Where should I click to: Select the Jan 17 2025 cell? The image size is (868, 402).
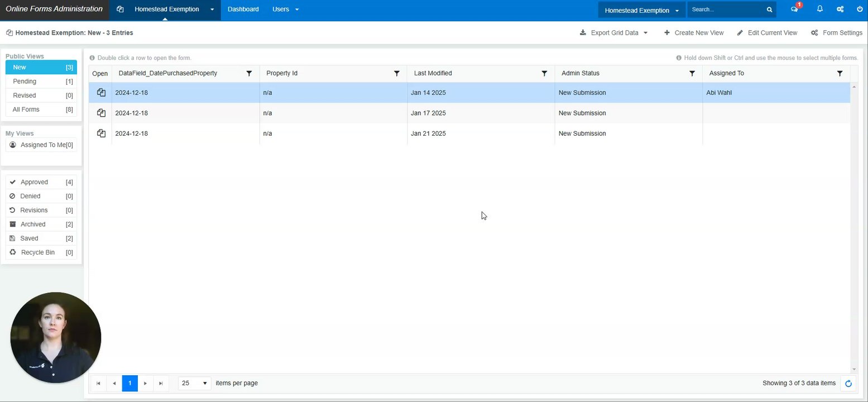pos(481,113)
